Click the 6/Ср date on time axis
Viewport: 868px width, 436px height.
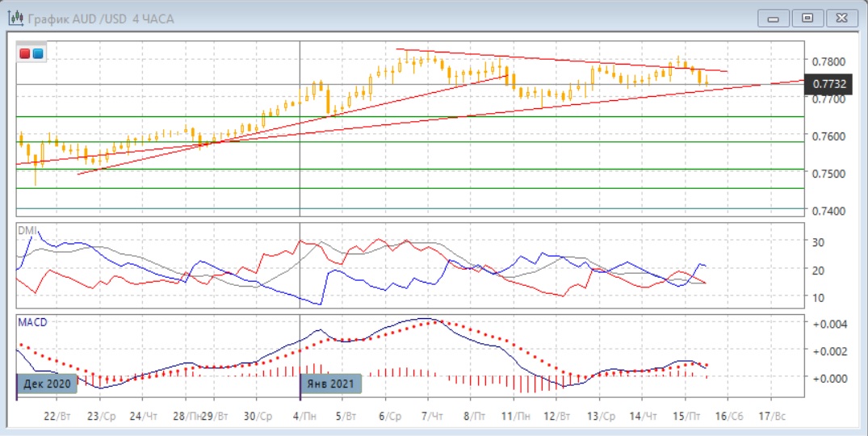(x=388, y=416)
